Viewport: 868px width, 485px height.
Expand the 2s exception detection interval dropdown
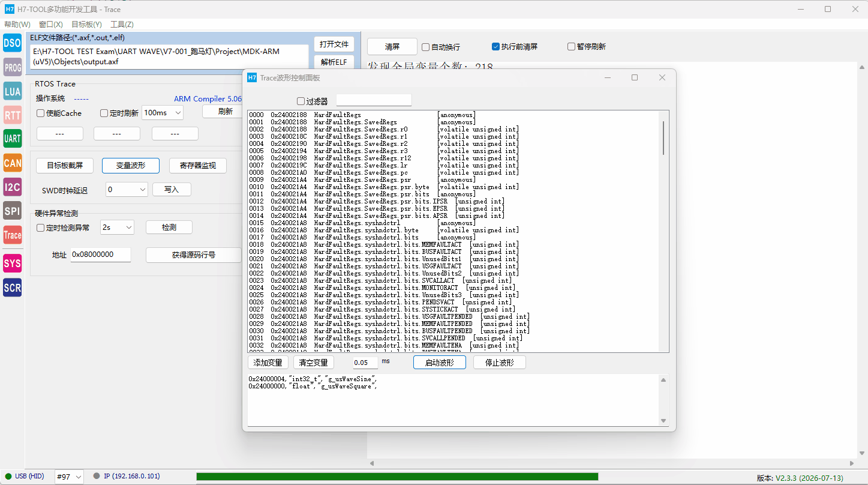[x=117, y=227]
